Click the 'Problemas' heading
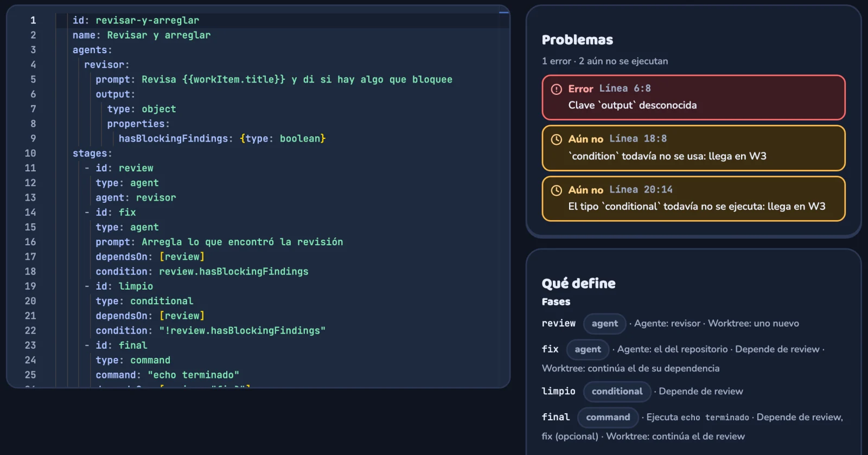868x455 pixels. click(577, 40)
